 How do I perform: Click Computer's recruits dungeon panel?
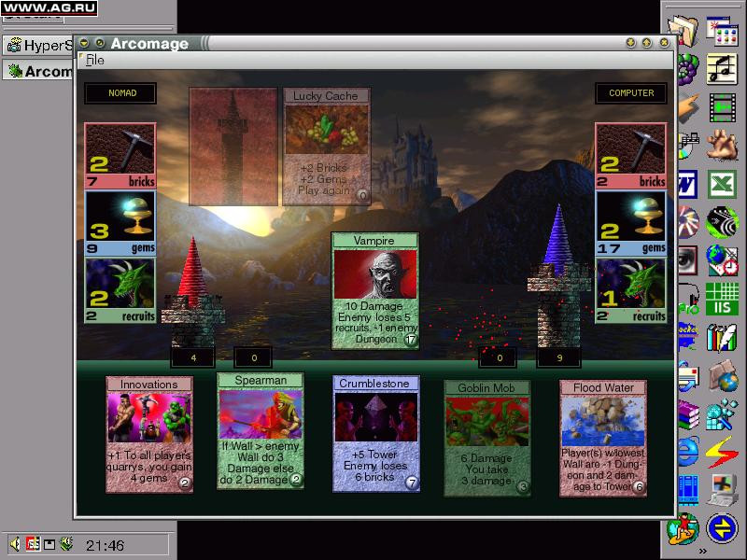[631, 291]
